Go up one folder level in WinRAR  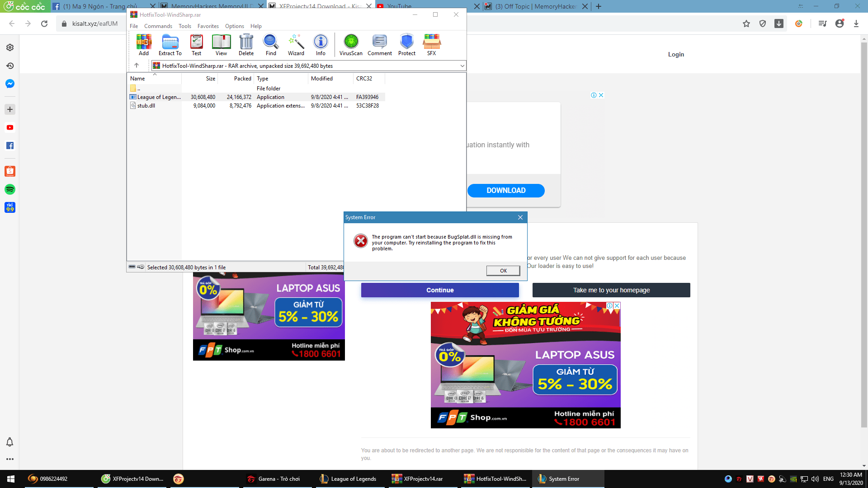tap(137, 66)
